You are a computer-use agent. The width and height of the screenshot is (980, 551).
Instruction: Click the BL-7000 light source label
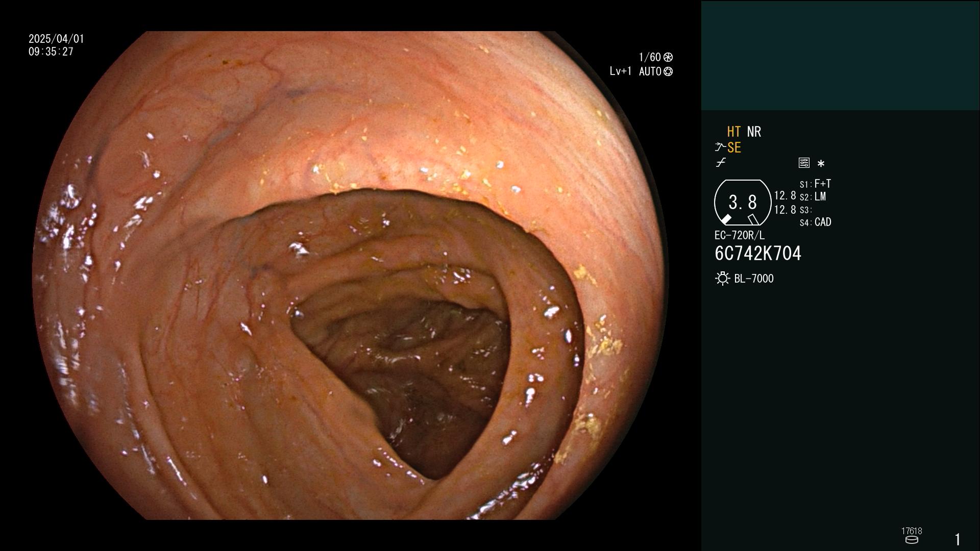(754, 279)
